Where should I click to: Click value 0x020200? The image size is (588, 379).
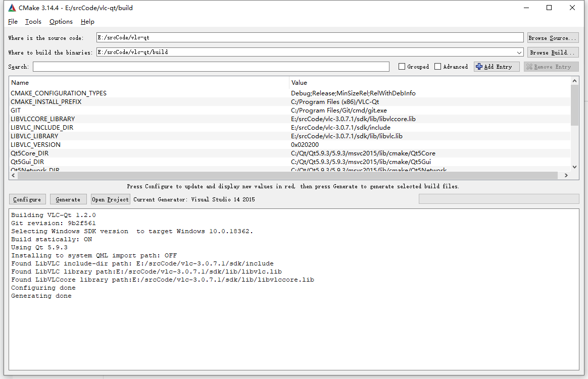pos(305,145)
